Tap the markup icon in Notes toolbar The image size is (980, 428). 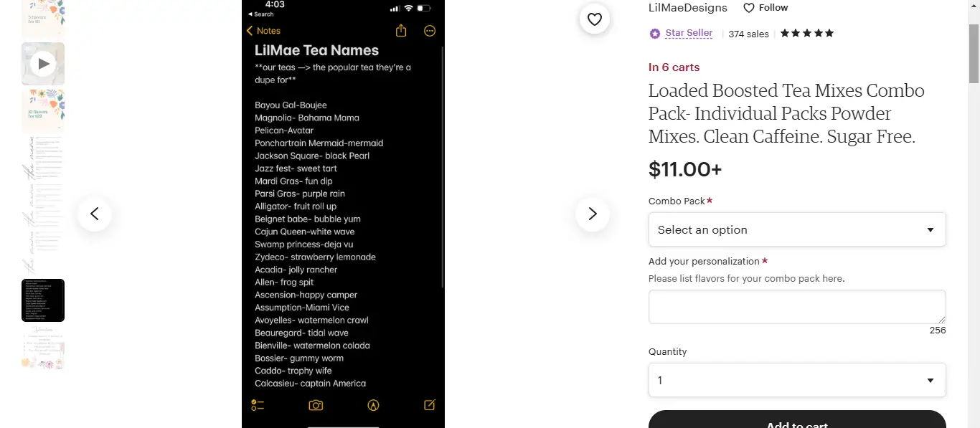(x=373, y=405)
